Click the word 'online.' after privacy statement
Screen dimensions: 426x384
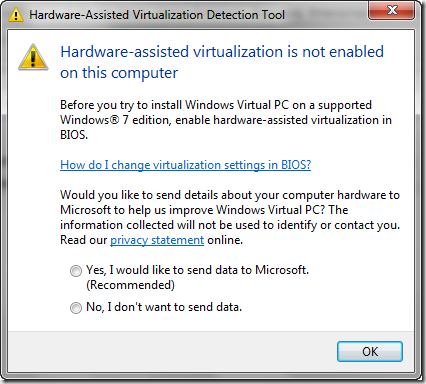click(225, 240)
